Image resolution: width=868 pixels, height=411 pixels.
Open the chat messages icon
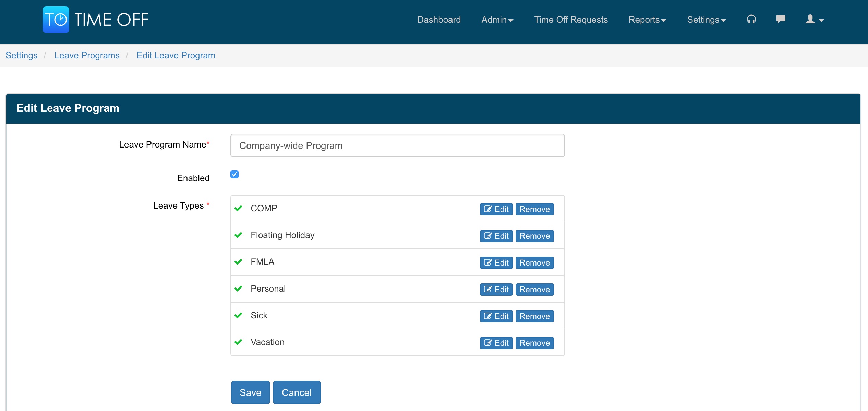(781, 19)
